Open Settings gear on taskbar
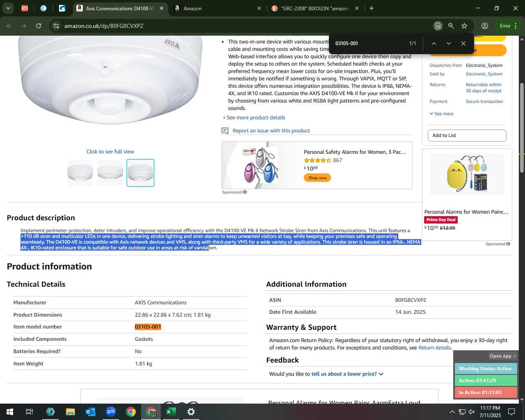This screenshot has height=420, width=525. tap(191, 412)
